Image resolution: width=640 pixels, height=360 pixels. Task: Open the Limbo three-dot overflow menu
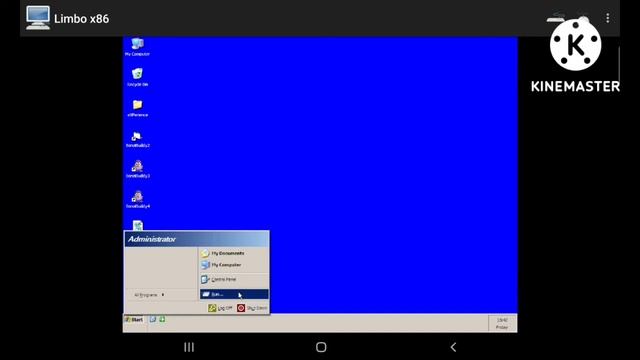[608, 18]
